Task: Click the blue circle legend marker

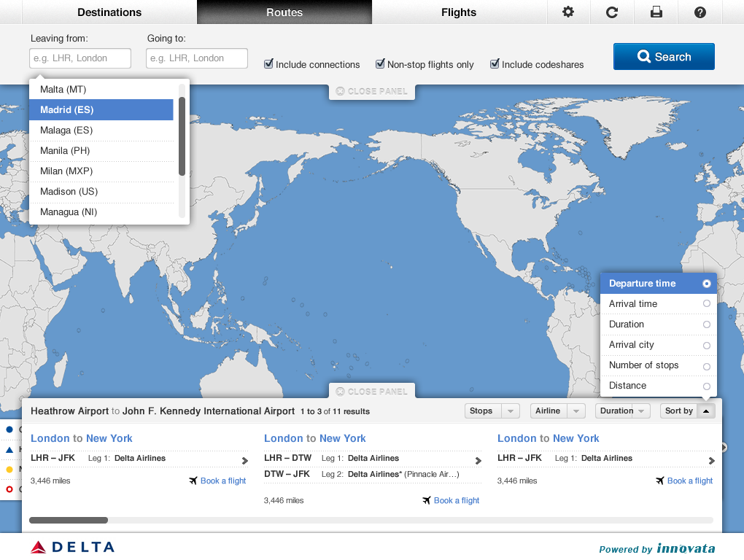Action: point(9,429)
